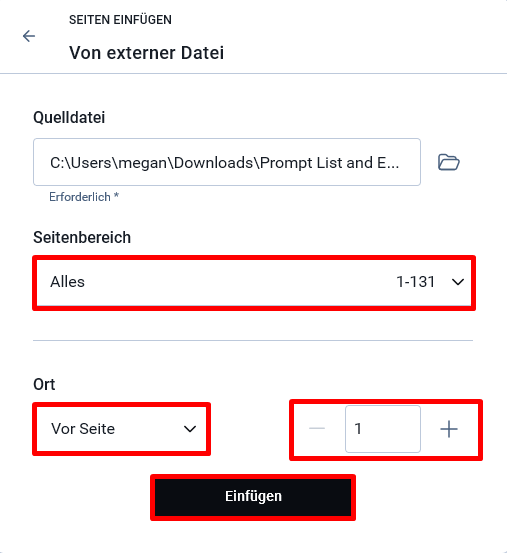Open the folder browse icon for Quelldatei
This screenshot has height=553, width=507.
[x=448, y=162]
